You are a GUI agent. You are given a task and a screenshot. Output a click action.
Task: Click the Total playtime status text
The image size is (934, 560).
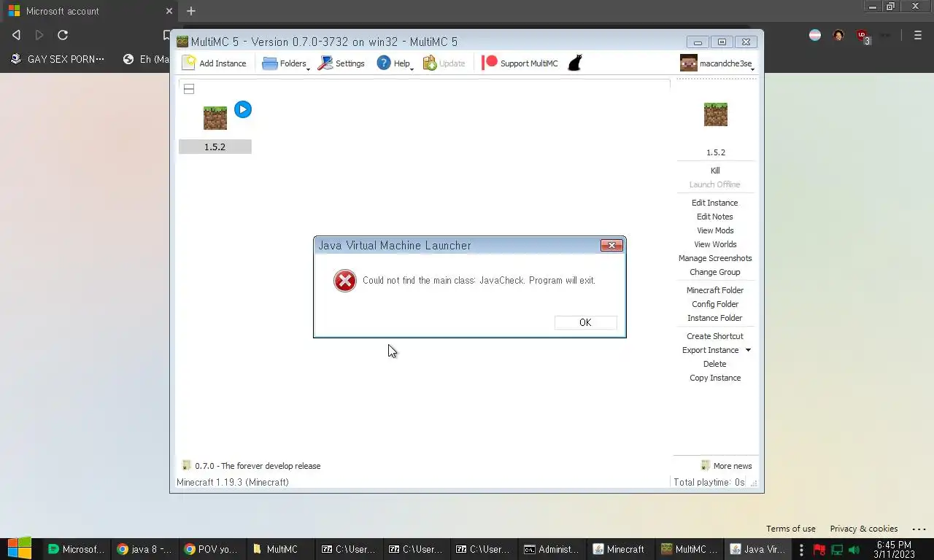(x=709, y=482)
